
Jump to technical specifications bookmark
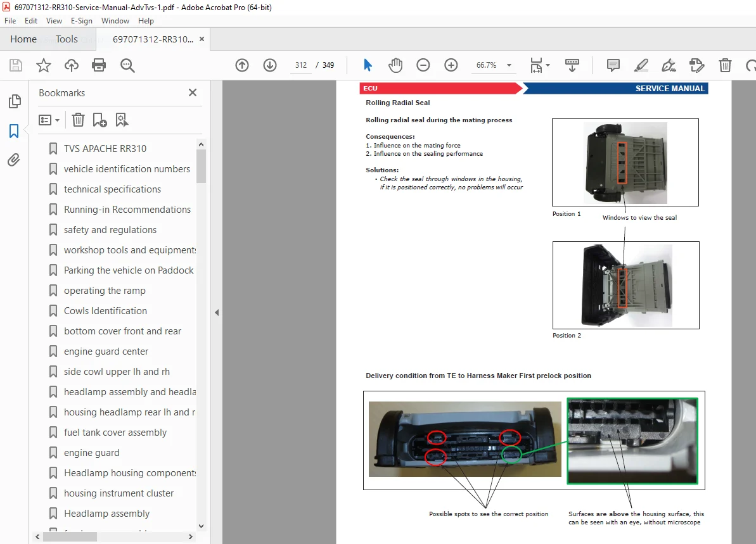112,189
